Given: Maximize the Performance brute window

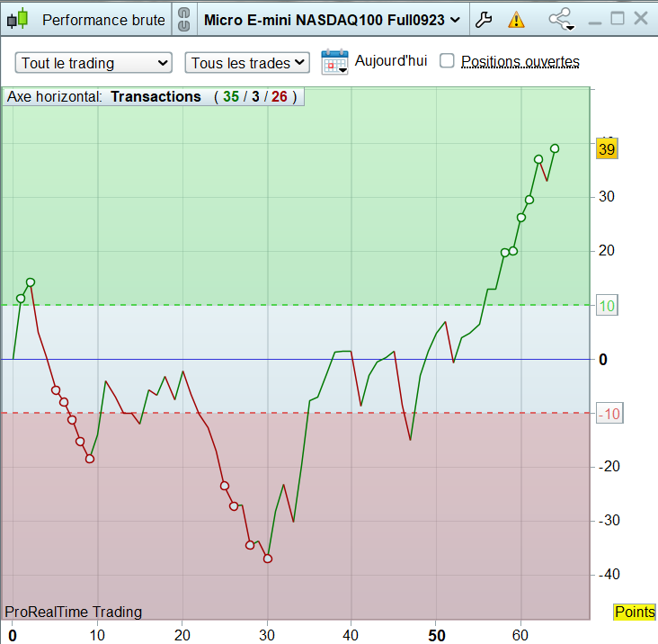Looking at the screenshot, I should (x=618, y=19).
